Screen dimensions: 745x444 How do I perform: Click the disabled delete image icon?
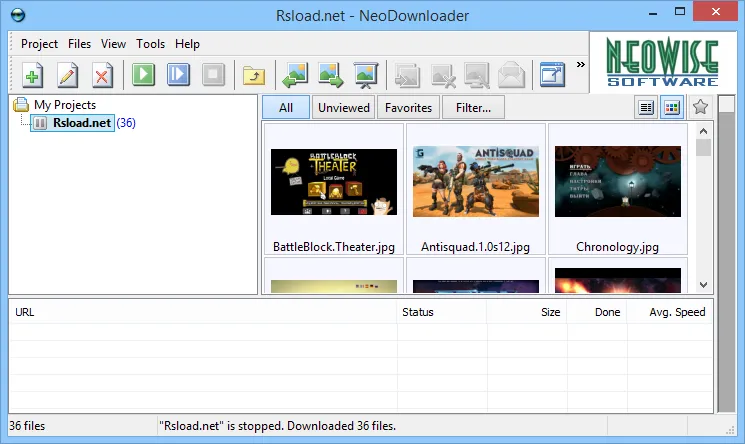443,75
